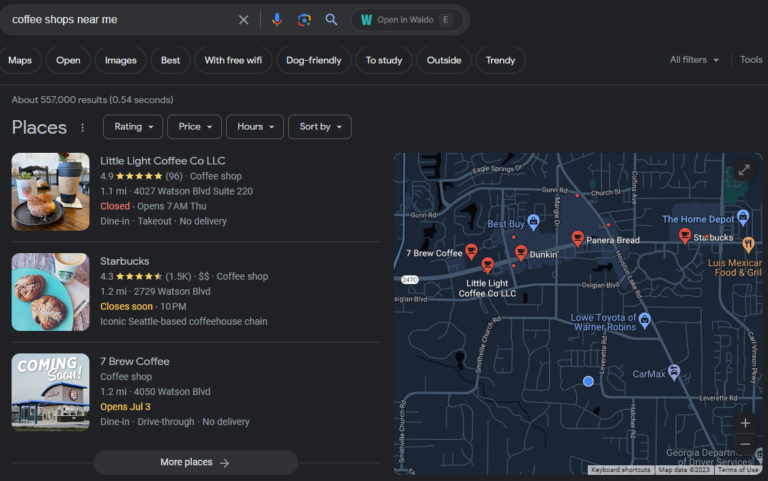
Task: Open the Places three-dot options menu
Action: click(82, 127)
